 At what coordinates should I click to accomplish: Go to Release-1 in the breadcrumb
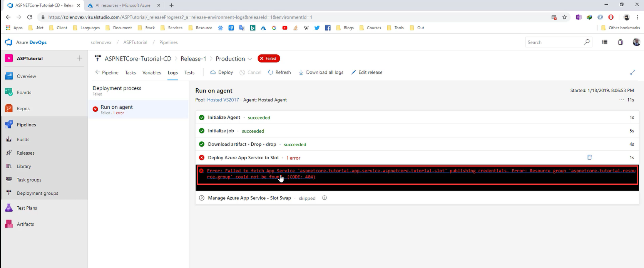[x=193, y=59]
